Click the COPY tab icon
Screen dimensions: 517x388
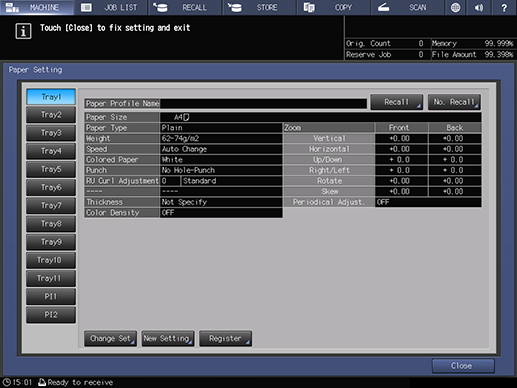pos(309,7)
